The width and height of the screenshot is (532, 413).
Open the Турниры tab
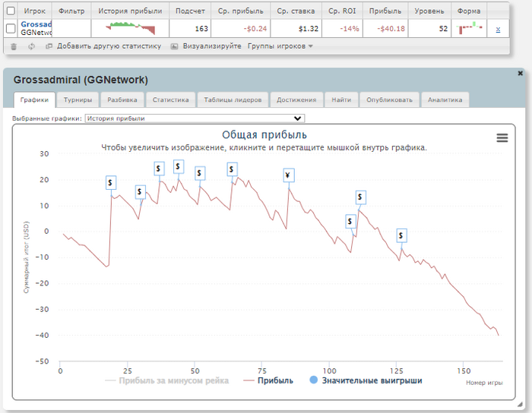coord(78,99)
